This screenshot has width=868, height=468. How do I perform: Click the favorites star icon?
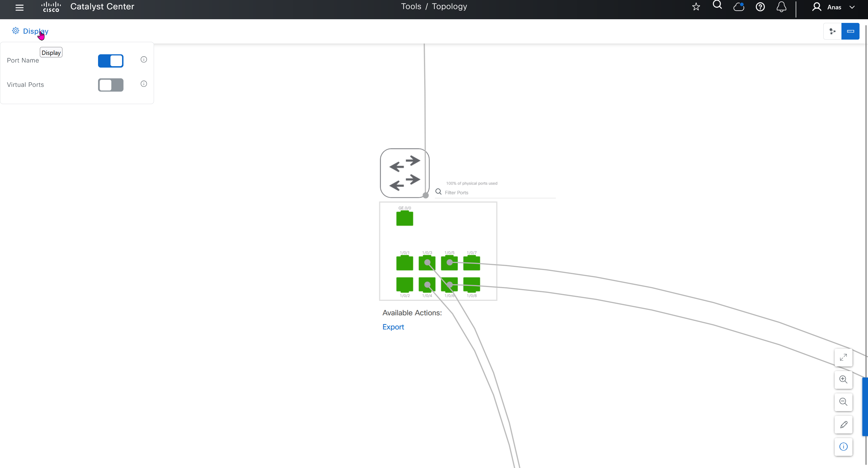[696, 7]
